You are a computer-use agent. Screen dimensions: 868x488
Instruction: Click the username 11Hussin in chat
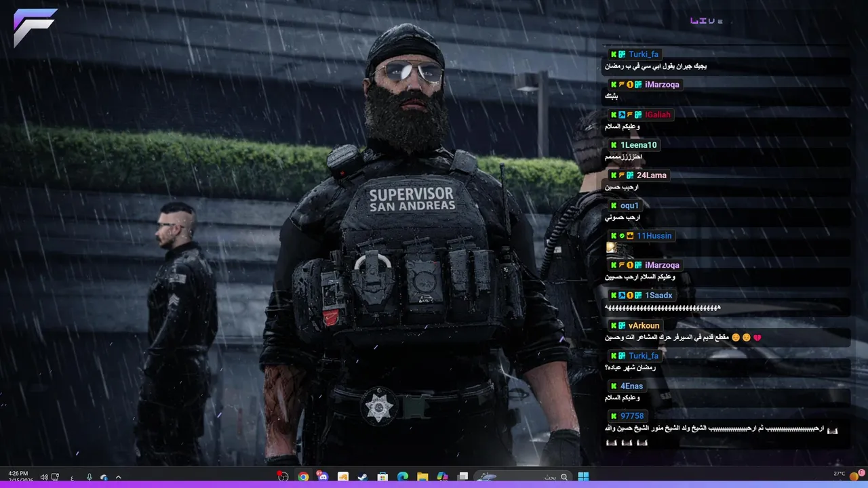[x=654, y=236]
